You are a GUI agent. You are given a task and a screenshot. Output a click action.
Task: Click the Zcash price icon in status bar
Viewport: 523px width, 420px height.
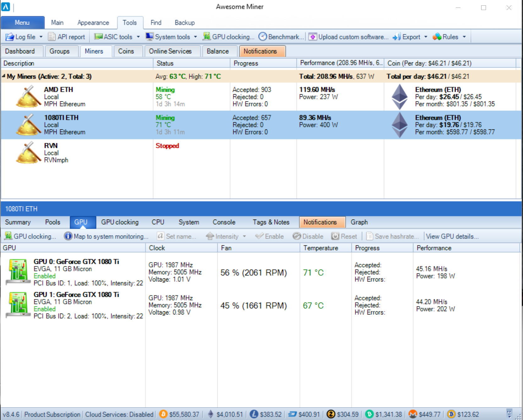pyautogui.click(x=331, y=414)
